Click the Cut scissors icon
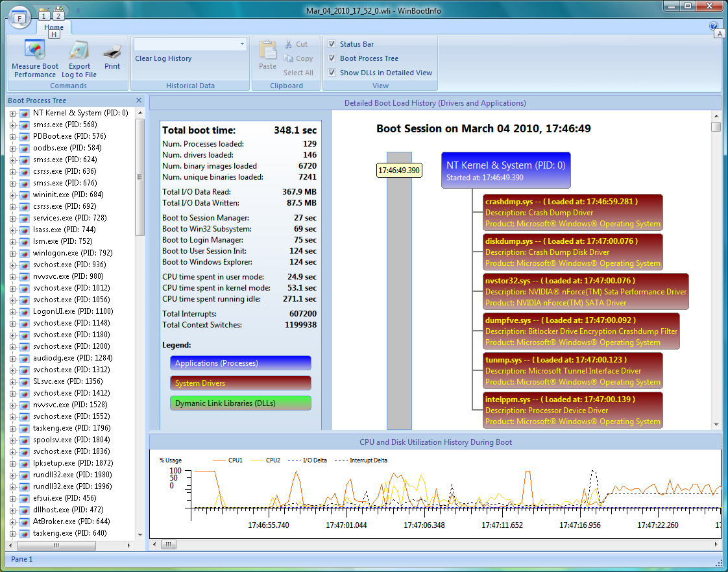Screen dimensions: 728x572 (288, 44)
